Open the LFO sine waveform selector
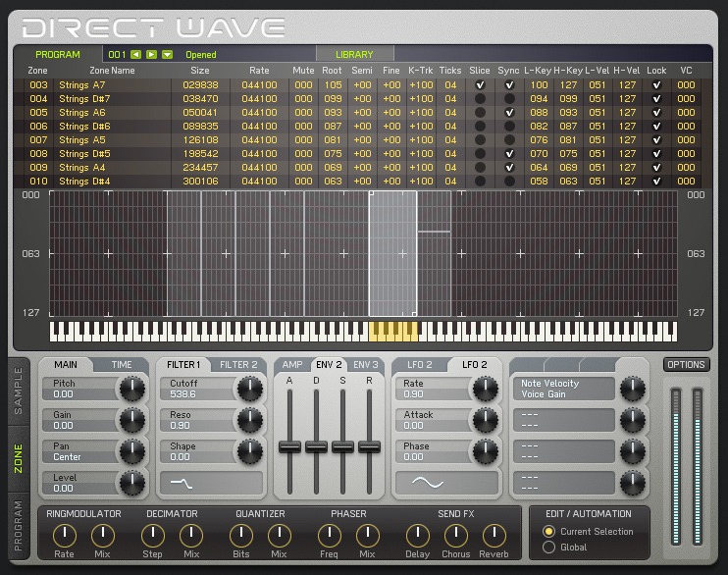Viewport: 728px width, 575px height. [446, 483]
